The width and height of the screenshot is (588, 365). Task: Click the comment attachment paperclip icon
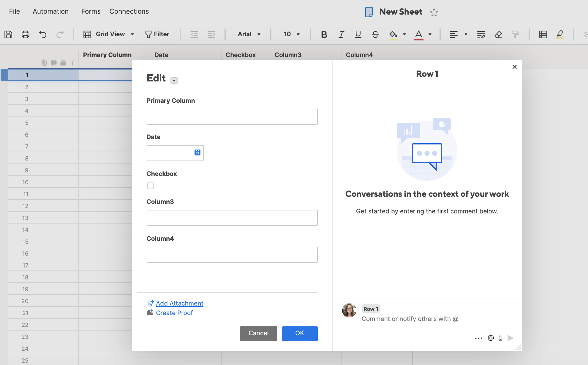click(x=500, y=338)
